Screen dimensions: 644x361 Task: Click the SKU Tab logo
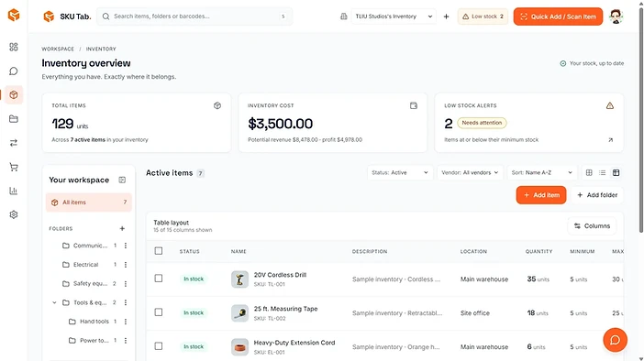point(67,16)
